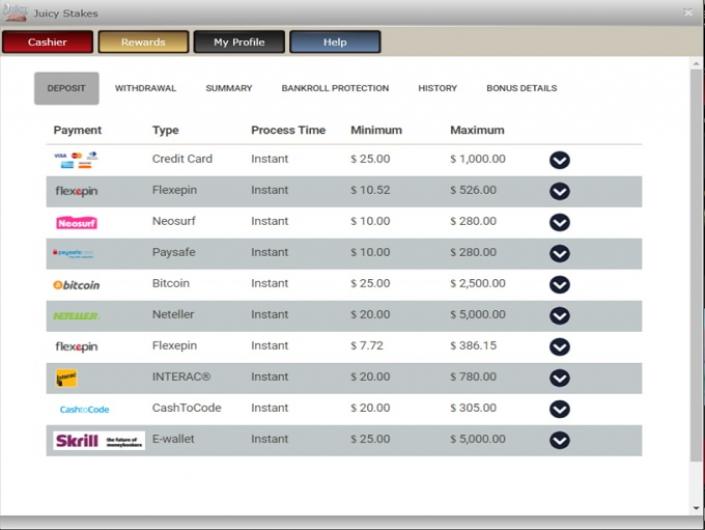Screen dimensions: 705x530
Task: Expand the Bitcoin deposit option arrow
Action: click(x=560, y=285)
